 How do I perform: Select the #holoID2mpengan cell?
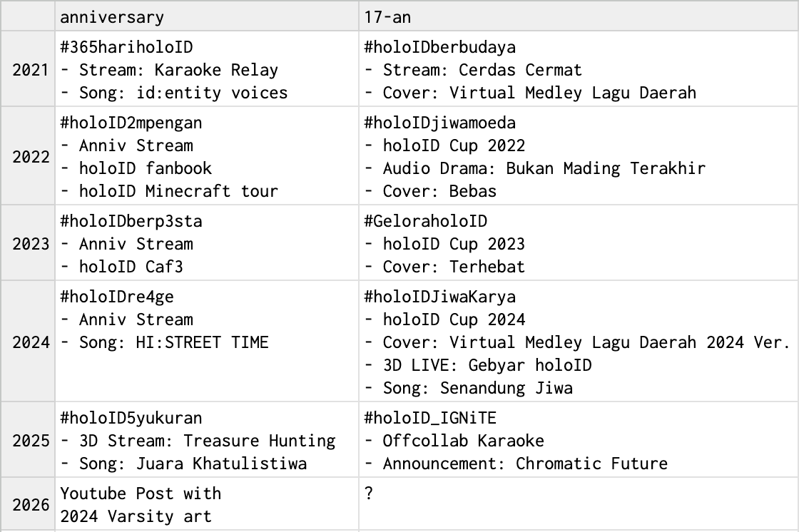(206, 156)
